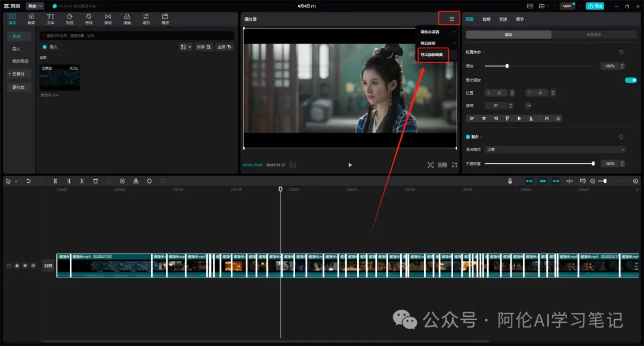Screen dimensions: 644x346
Task: Open the 媒体 (Media) tab in the top toolbar
Action: pyautogui.click(x=13, y=19)
